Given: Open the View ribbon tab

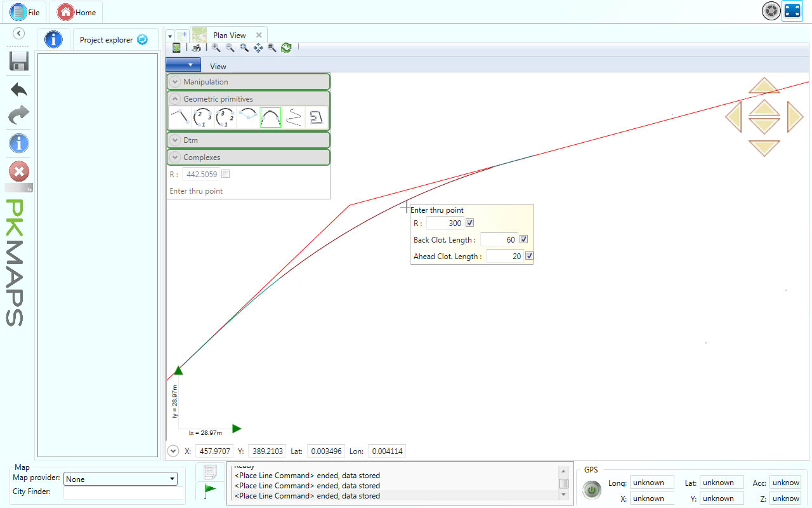Looking at the screenshot, I should pyautogui.click(x=218, y=66).
